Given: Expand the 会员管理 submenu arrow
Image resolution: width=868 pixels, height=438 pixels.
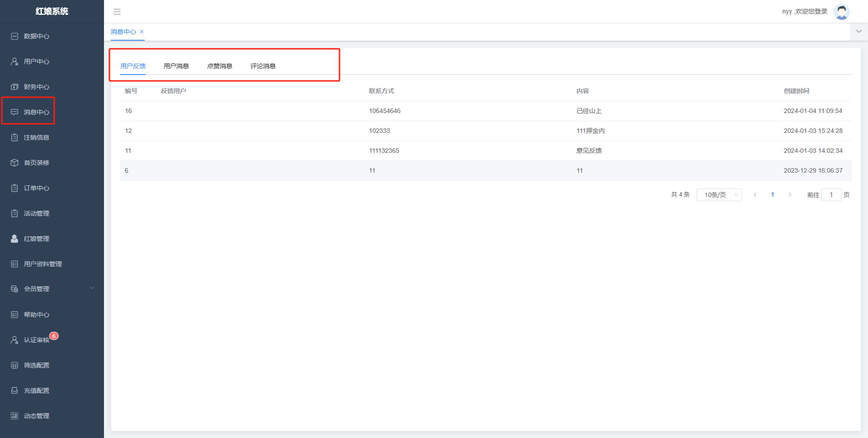Looking at the screenshot, I should 92,288.
